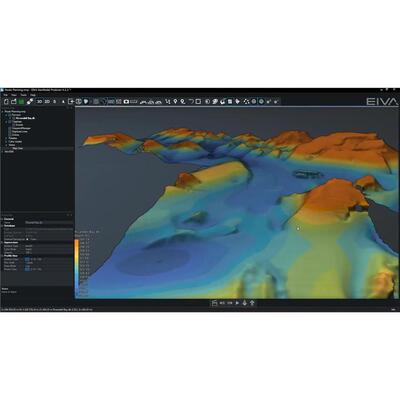
Task: Click the down arrow below viewport
Action: point(245,303)
